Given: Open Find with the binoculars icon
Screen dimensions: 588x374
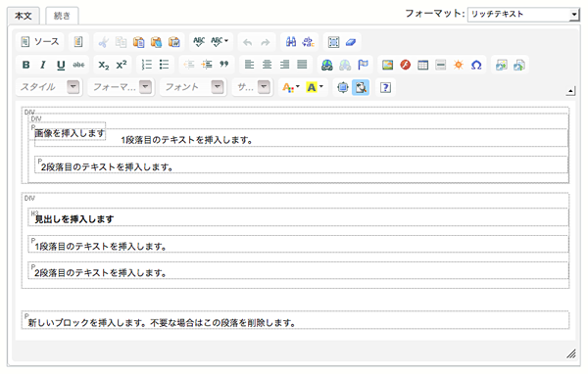Looking at the screenshot, I should tap(291, 42).
